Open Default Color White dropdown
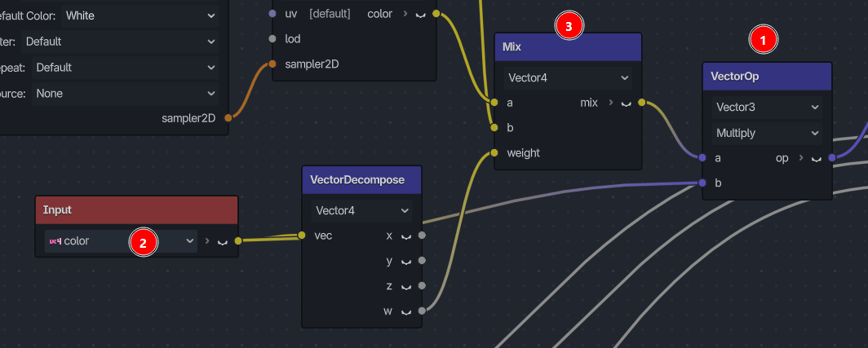 coord(139,15)
